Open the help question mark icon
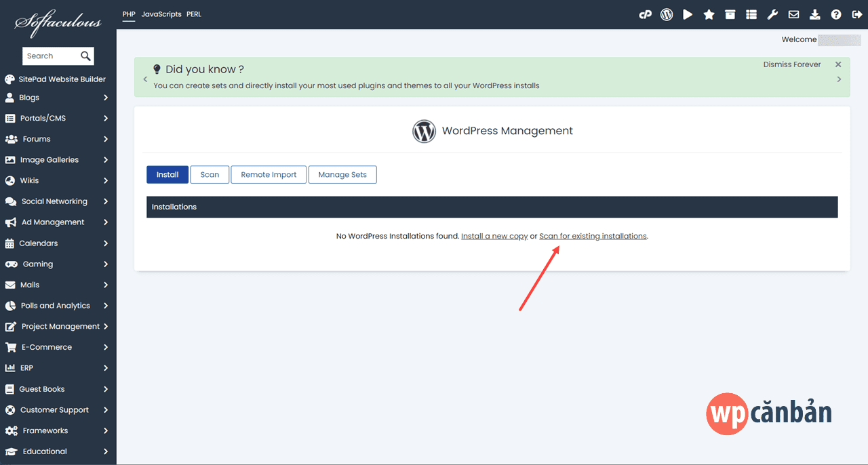Viewport: 868px width, 465px height. tap(835, 14)
